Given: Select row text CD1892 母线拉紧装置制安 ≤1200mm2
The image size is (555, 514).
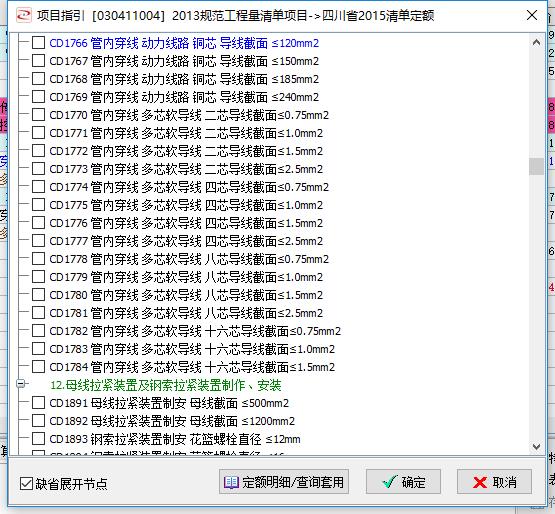Looking at the screenshot, I should (172, 421).
